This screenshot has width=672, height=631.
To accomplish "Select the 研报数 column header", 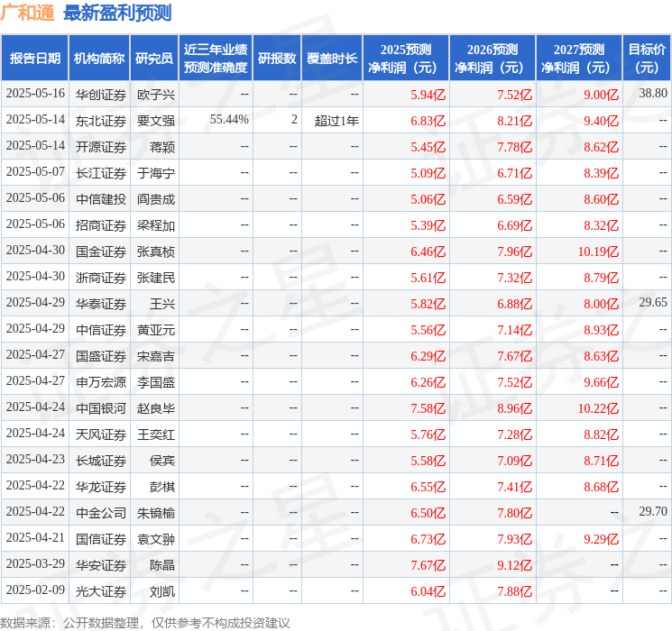I will click(x=277, y=58).
